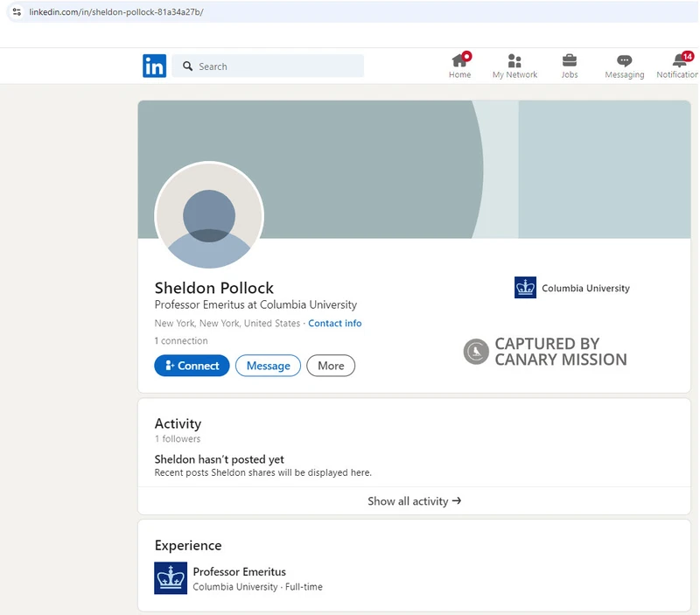Open the Messaging icon
Image resolution: width=700 pixels, height=615 pixels.
point(624,61)
